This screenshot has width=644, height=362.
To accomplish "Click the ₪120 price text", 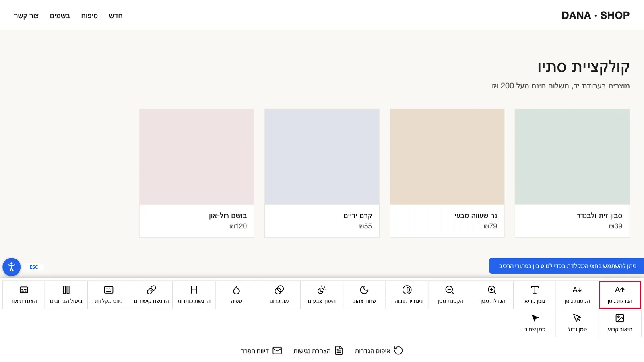I will click(x=238, y=226).
